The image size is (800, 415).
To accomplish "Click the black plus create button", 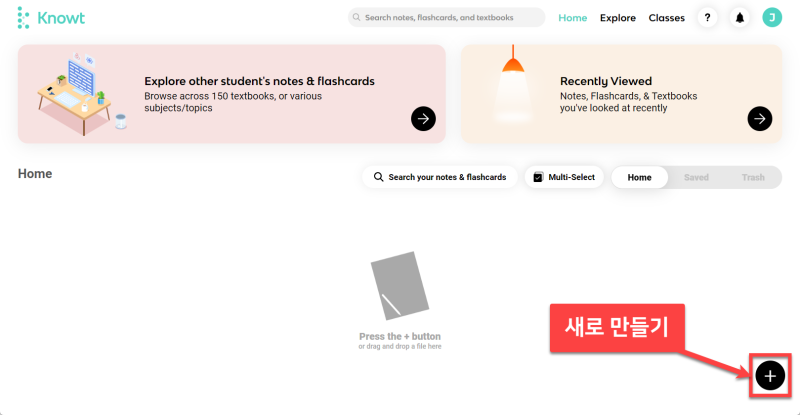I will click(770, 376).
